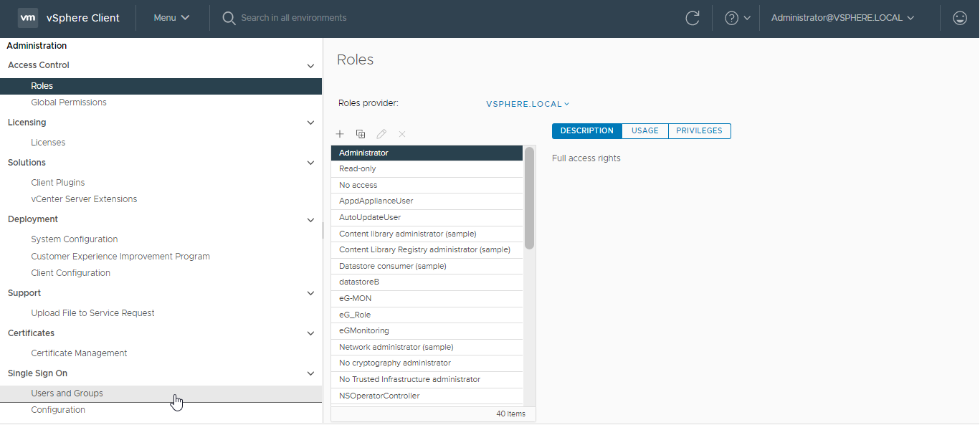This screenshot has height=425, width=980.
Task: Select the AppdApplianceUser role
Action: [427, 201]
